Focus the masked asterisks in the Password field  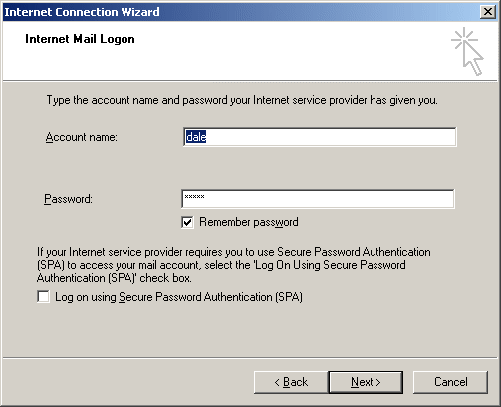tap(194, 197)
